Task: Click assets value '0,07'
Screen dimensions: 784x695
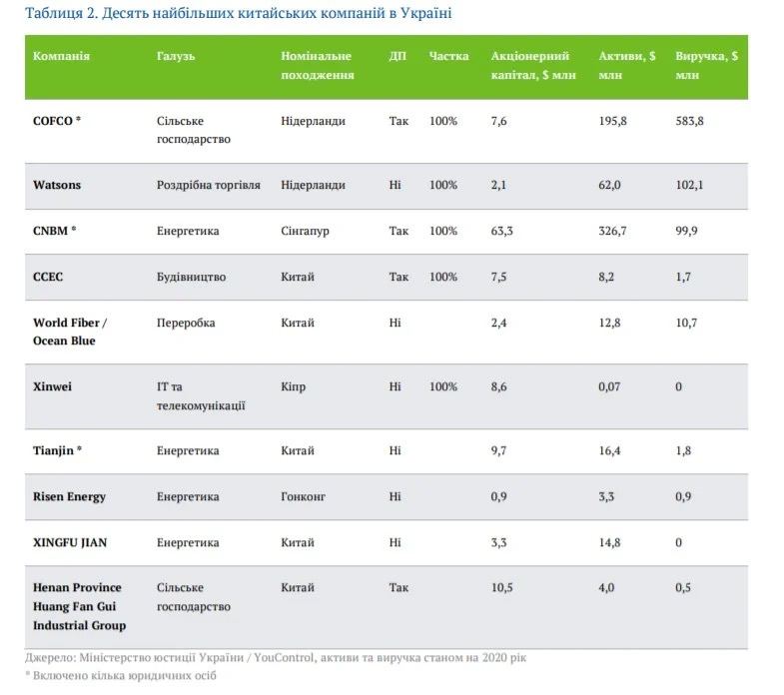Action: pos(609,387)
